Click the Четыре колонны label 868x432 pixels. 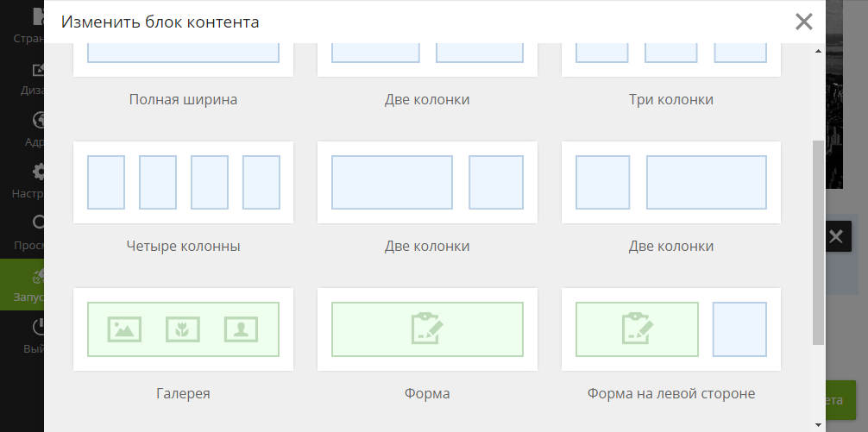(183, 246)
